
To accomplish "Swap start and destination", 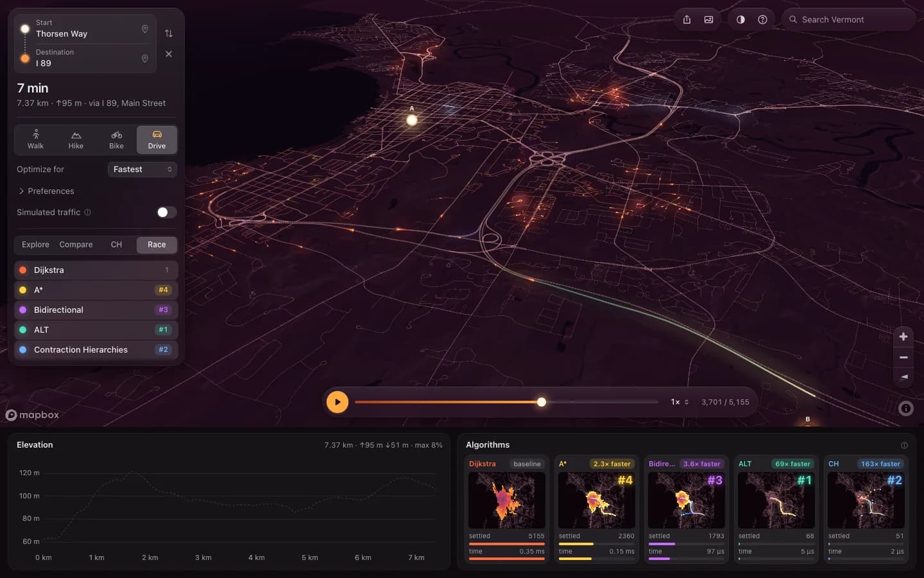I will tap(169, 33).
